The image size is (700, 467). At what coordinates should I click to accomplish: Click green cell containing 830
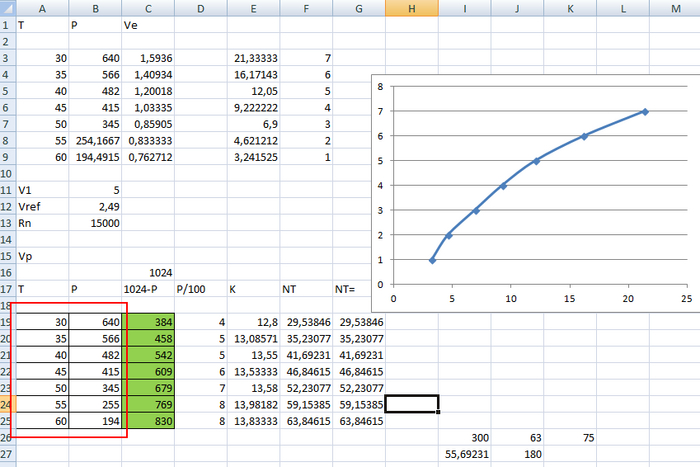(148, 421)
